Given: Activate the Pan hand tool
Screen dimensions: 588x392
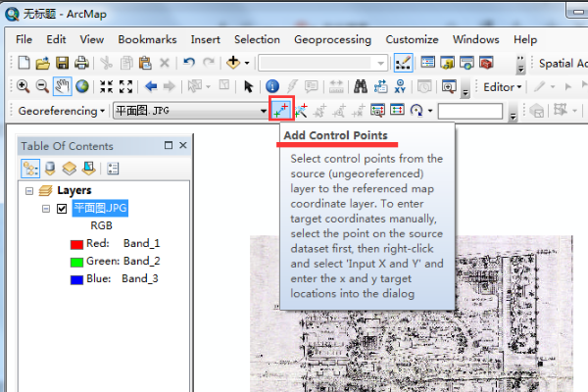Looking at the screenshot, I should click(x=62, y=86).
